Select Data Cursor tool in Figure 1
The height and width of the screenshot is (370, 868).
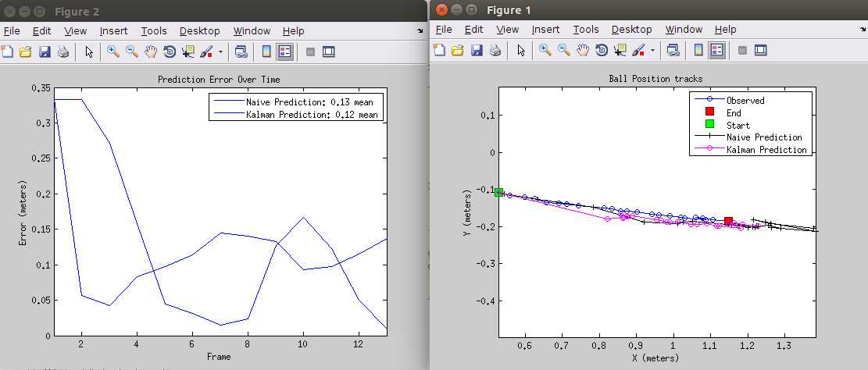[620, 50]
